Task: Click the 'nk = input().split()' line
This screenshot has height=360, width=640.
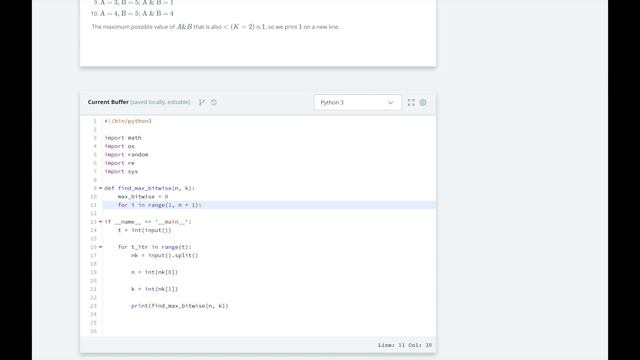Action: pyautogui.click(x=164, y=256)
